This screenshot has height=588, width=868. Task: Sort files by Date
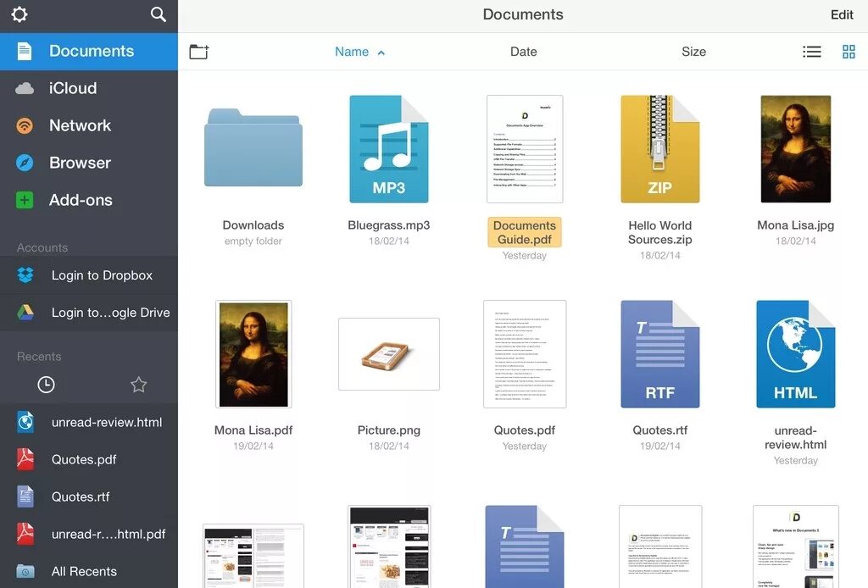point(523,52)
